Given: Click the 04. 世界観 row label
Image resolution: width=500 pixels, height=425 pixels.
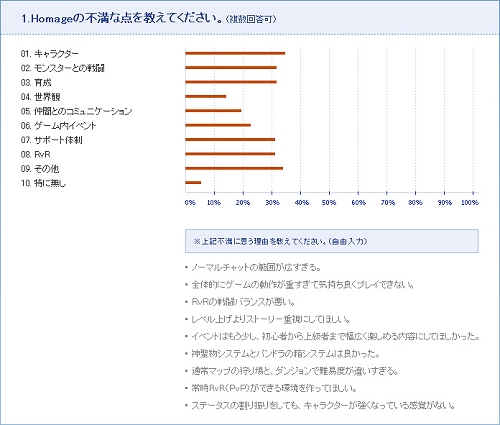Looking at the screenshot, I should coord(40,97).
